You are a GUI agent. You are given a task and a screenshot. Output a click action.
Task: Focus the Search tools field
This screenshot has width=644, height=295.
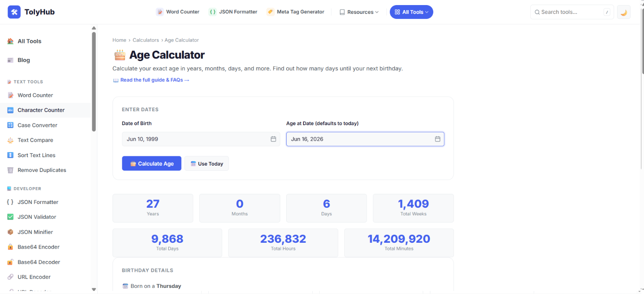coord(572,12)
